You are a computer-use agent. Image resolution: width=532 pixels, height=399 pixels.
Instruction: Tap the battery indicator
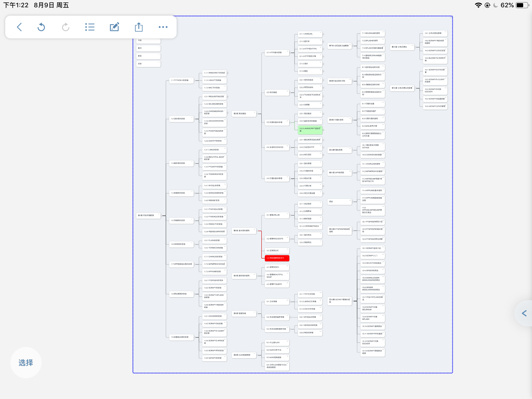[522, 5]
